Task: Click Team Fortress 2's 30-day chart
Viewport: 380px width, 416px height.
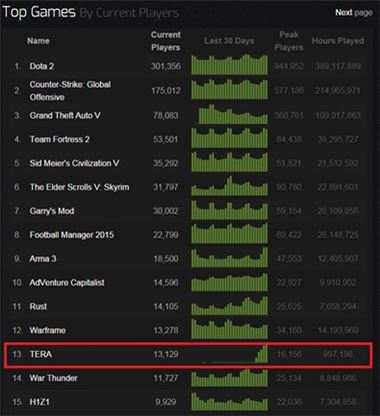Action: [x=229, y=138]
